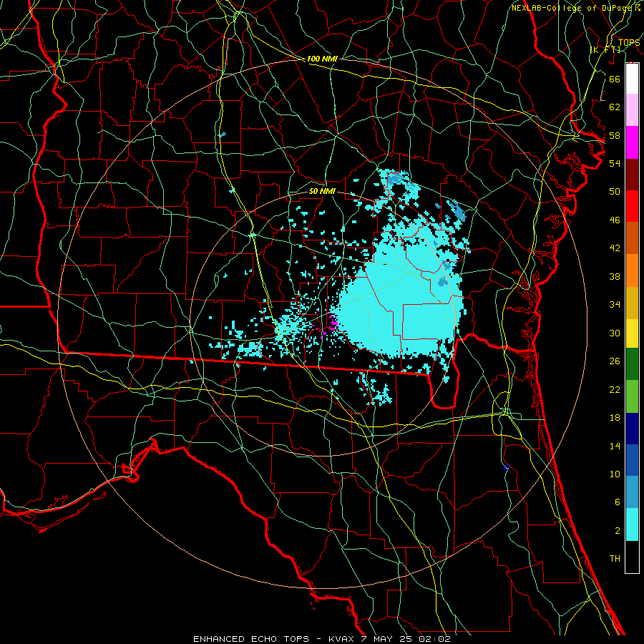Click the cyan 10 legend swatch
This screenshot has height=644, width=644.
click(x=632, y=525)
